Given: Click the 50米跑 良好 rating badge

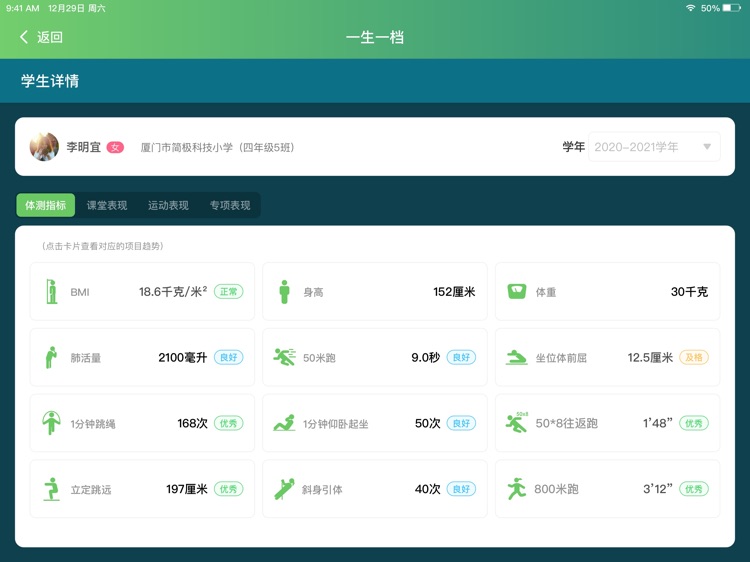Looking at the screenshot, I should [461, 357].
